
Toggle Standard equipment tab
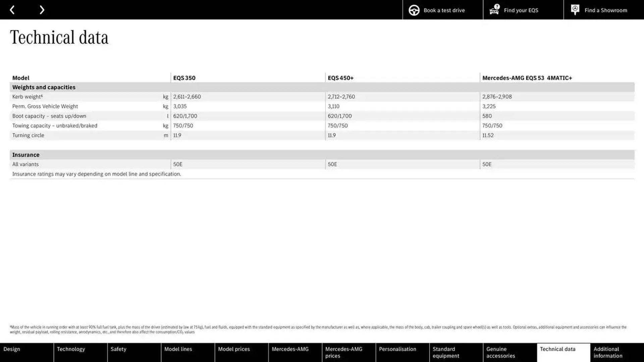click(x=455, y=352)
